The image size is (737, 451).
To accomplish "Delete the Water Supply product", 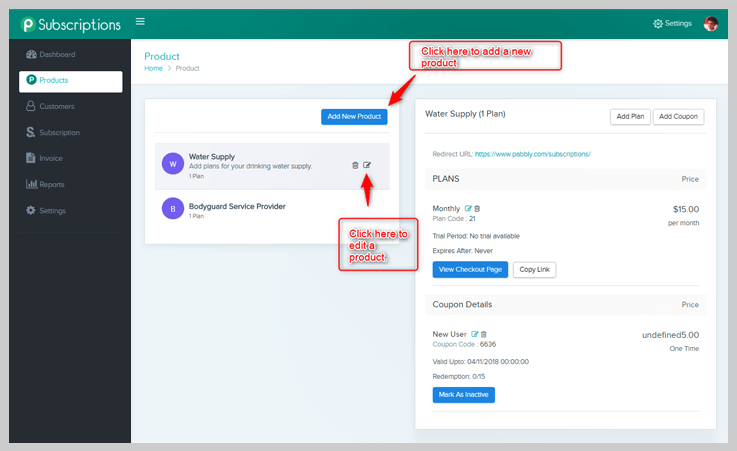I will pyautogui.click(x=355, y=165).
